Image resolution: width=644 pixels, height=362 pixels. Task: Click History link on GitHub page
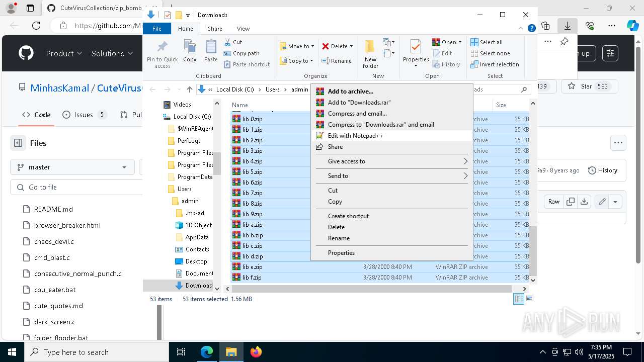click(603, 170)
